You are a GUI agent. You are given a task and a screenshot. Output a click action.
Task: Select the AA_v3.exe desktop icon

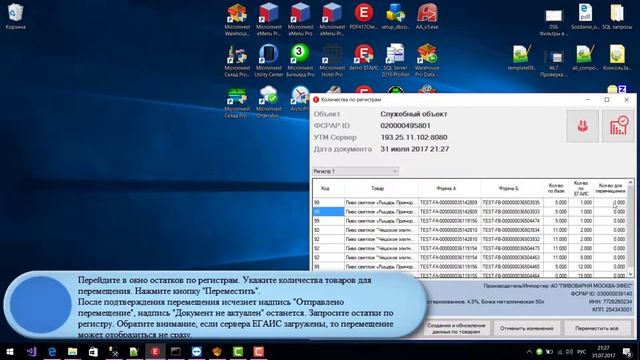(x=427, y=16)
